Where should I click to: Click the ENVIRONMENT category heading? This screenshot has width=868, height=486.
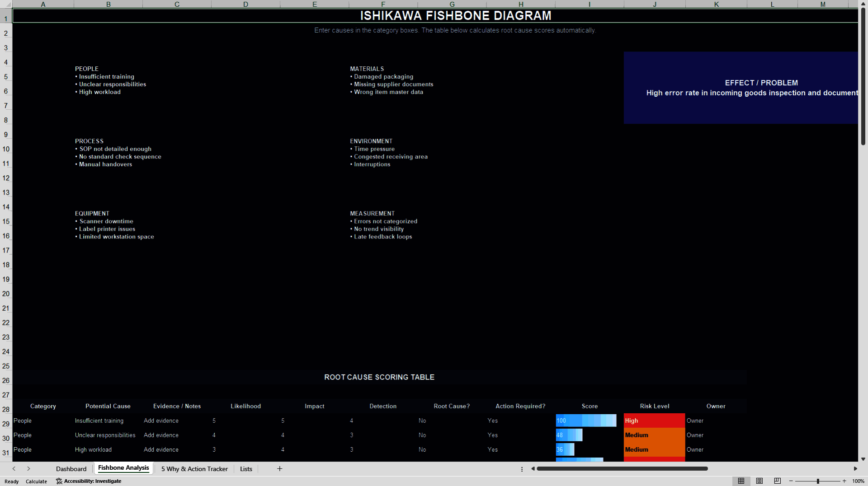tap(371, 141)
